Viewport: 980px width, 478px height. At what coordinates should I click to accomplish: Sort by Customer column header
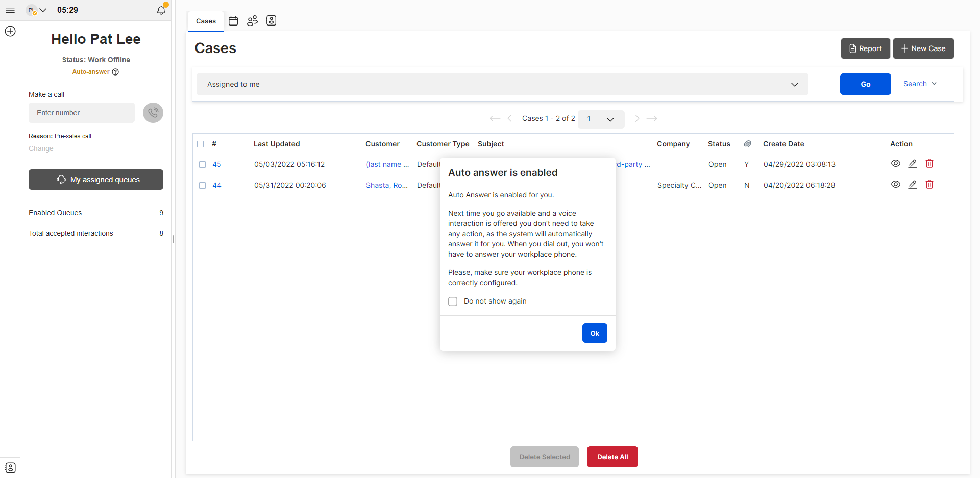pyautogui.click(x=382, y=144)
